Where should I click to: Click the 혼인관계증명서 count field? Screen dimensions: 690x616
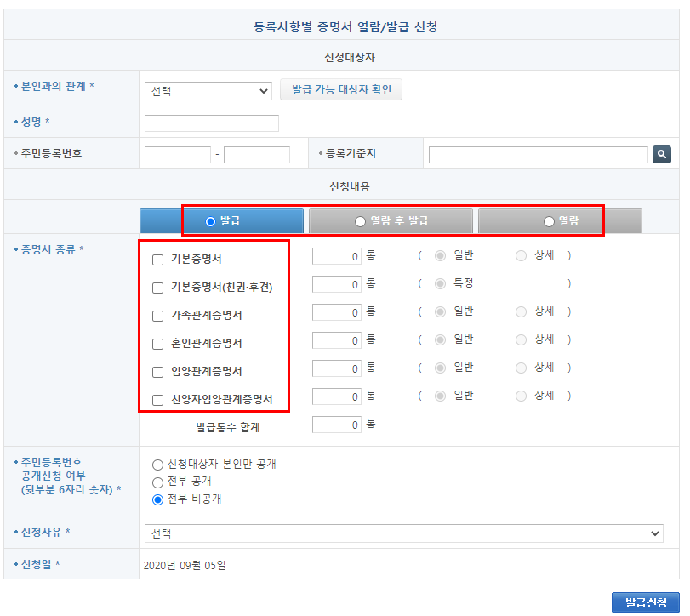point(336,341)
